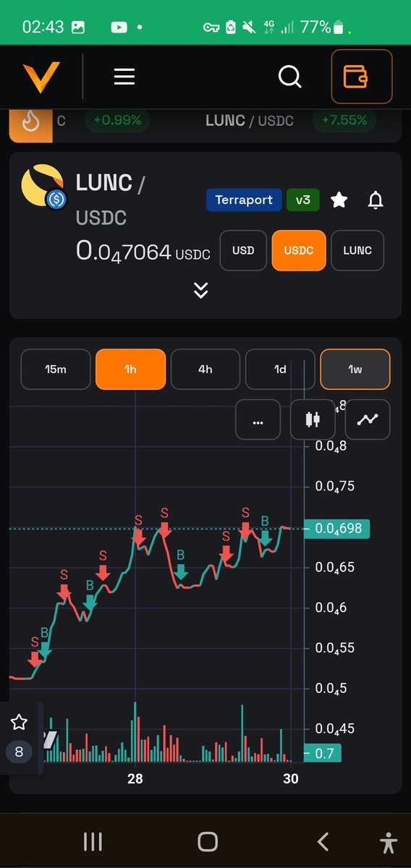Select the Terraport badge
The width and height of the screenshot is (411, 868).
pos(244,200)
